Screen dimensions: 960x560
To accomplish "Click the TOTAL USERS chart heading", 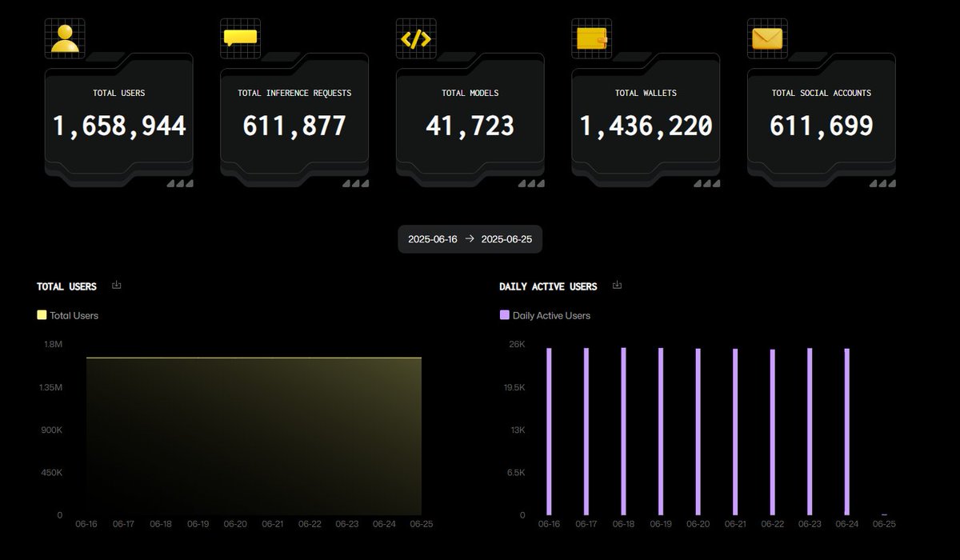I will click(x=66, y=286).
